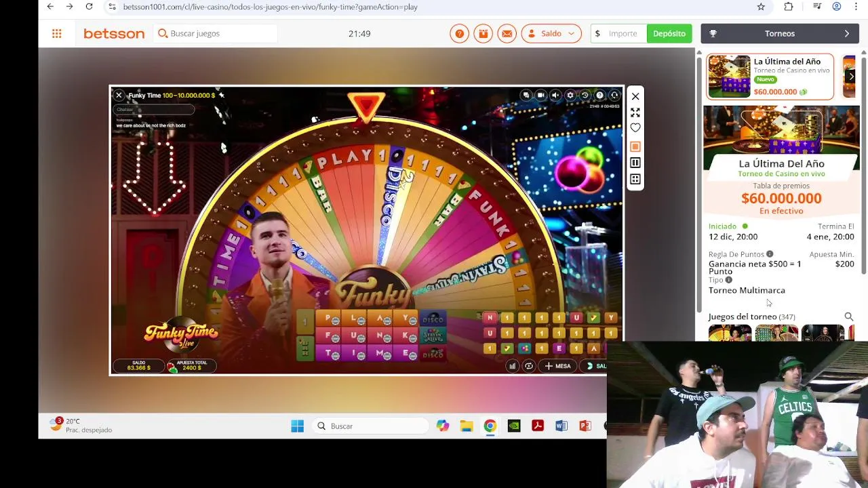Click the betsson logo

114,33
